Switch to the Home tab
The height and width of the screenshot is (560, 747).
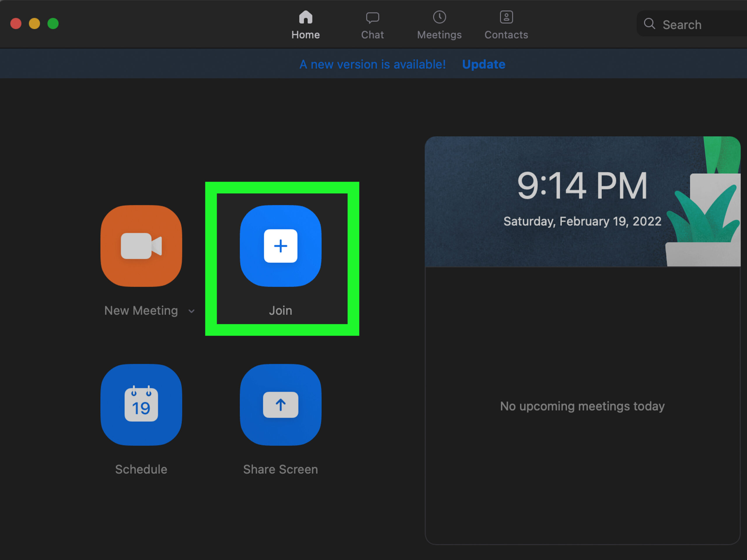(x=306, y=25)
